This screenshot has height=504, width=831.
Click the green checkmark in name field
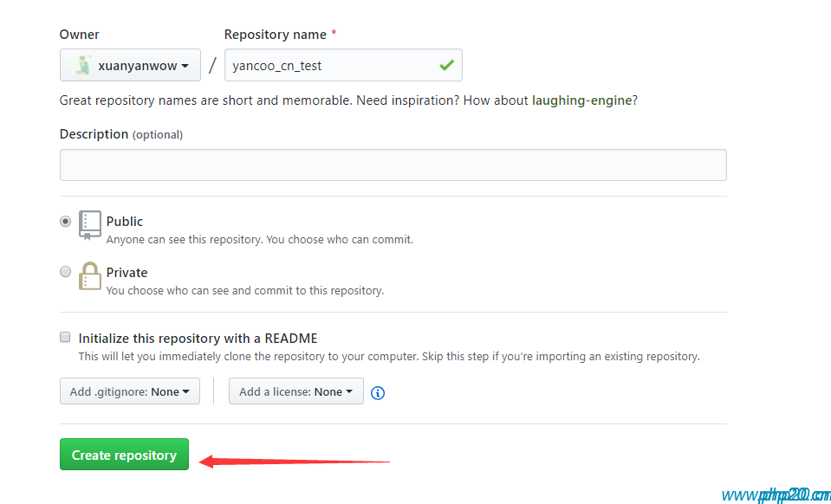tap(446, 65)
